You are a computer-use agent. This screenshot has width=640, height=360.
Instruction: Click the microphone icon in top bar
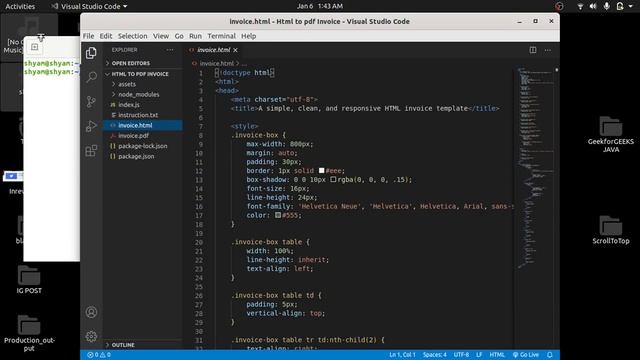pos(607,6)
